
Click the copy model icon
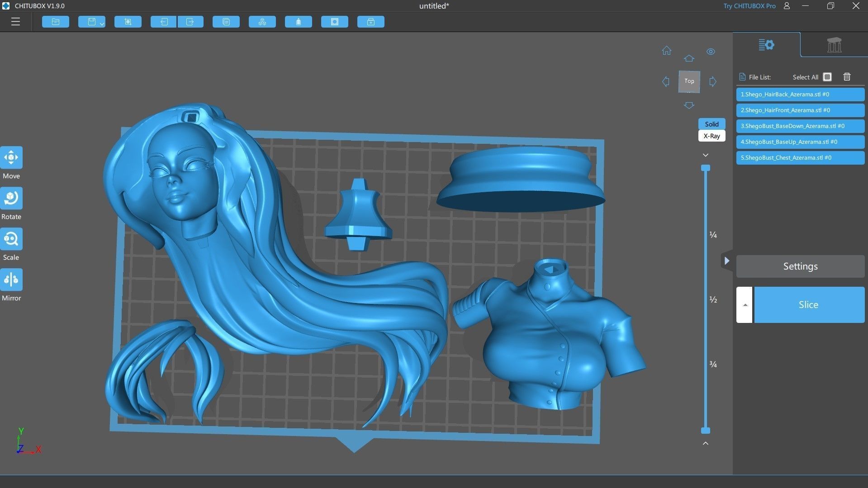(226, 22)
